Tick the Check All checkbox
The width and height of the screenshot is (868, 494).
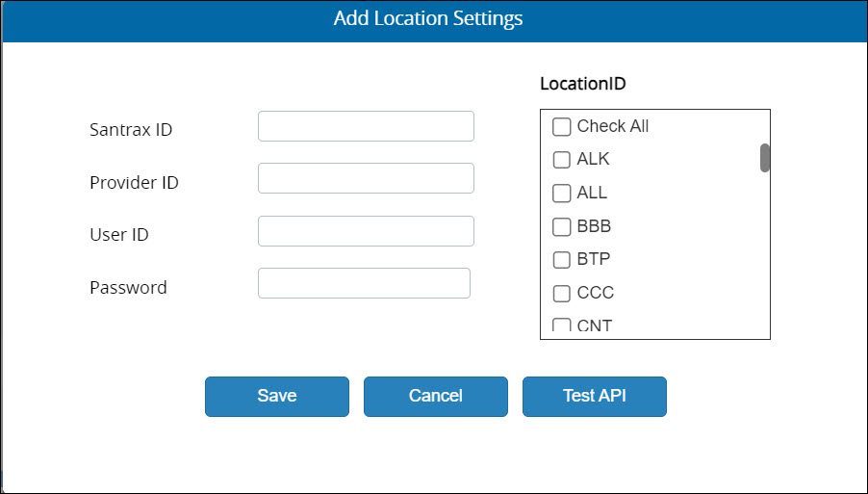click(x=561, y=127)
